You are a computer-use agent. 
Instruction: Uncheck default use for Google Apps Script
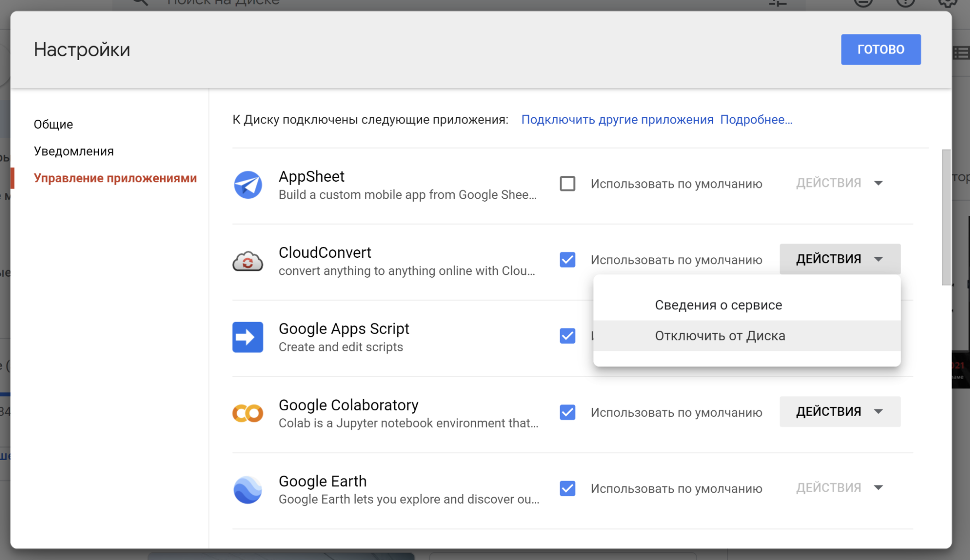coord(567,336)
